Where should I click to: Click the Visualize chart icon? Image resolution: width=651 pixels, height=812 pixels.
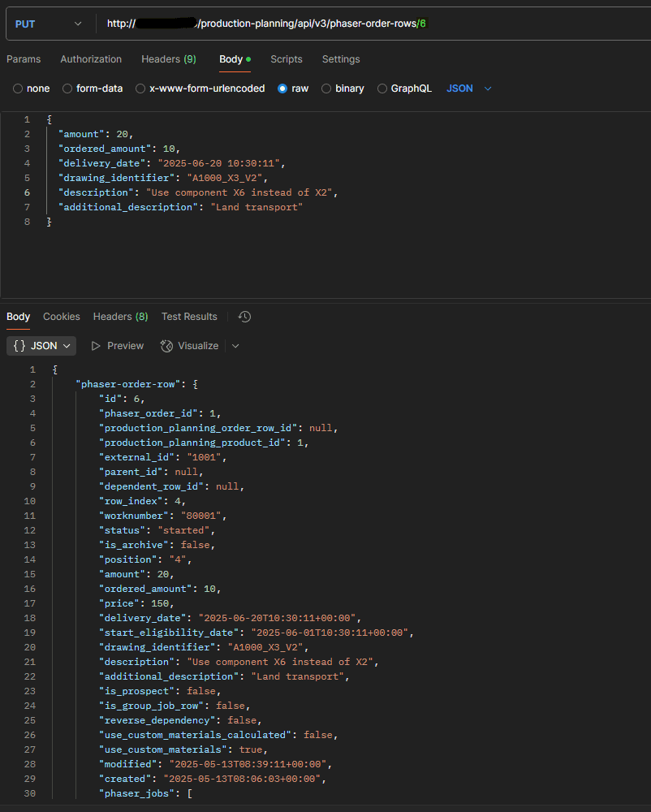coord(166,346)
